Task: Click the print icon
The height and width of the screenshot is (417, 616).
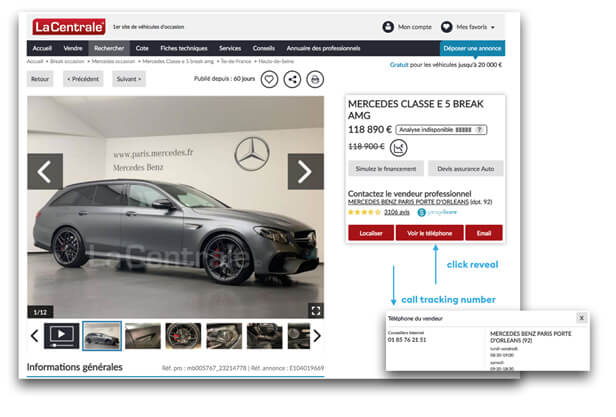Action: click(x=315, y=79)
